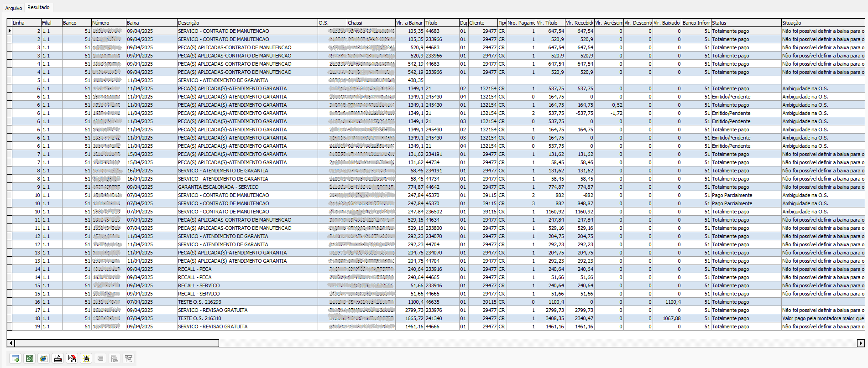Click the Cliente column header

point(483,23)
